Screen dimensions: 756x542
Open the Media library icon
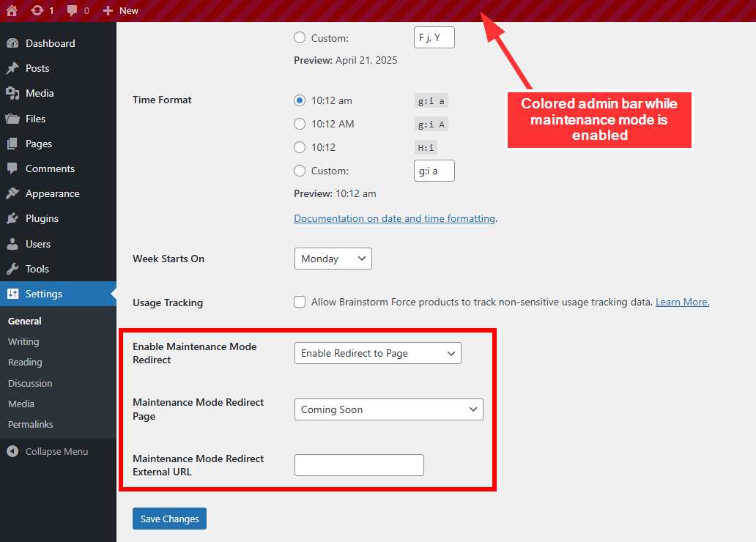point(16,93)
